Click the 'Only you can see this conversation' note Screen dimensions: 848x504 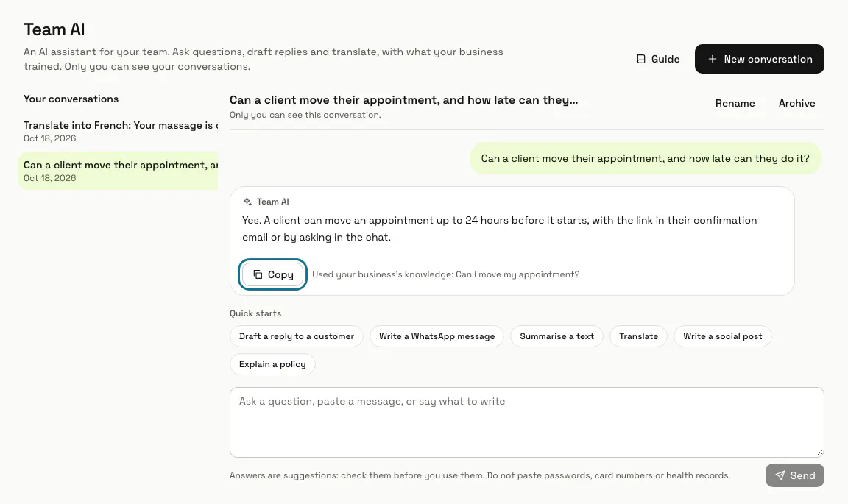[305, 115]
